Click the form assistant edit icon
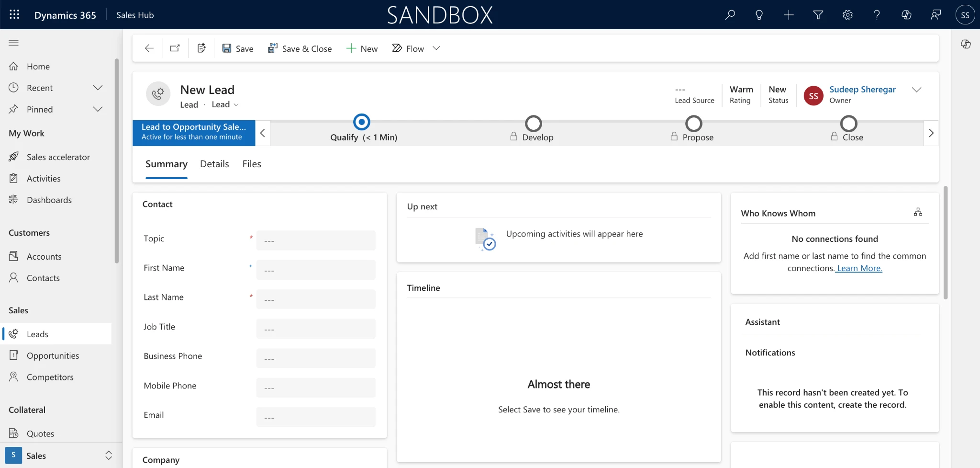This screenshot has height=468, width=980. click(x=201, y=48)
